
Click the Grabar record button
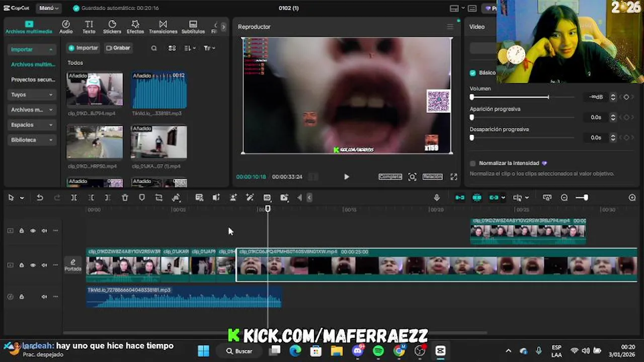(118, 48)
